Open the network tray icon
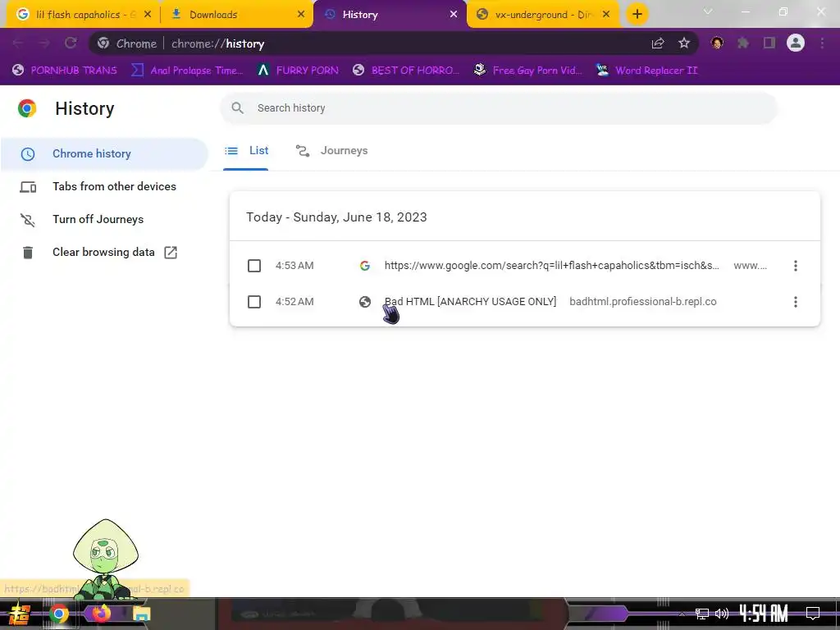The height and width of the screenshot is (630, 840). click(702, 614)
